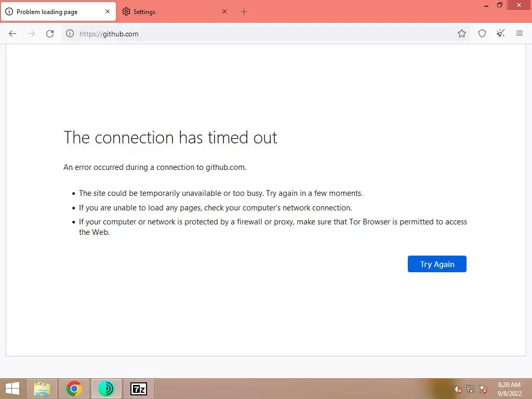Open 7-Zip from taskbar

pyautogui.click(x=138, y=389)
